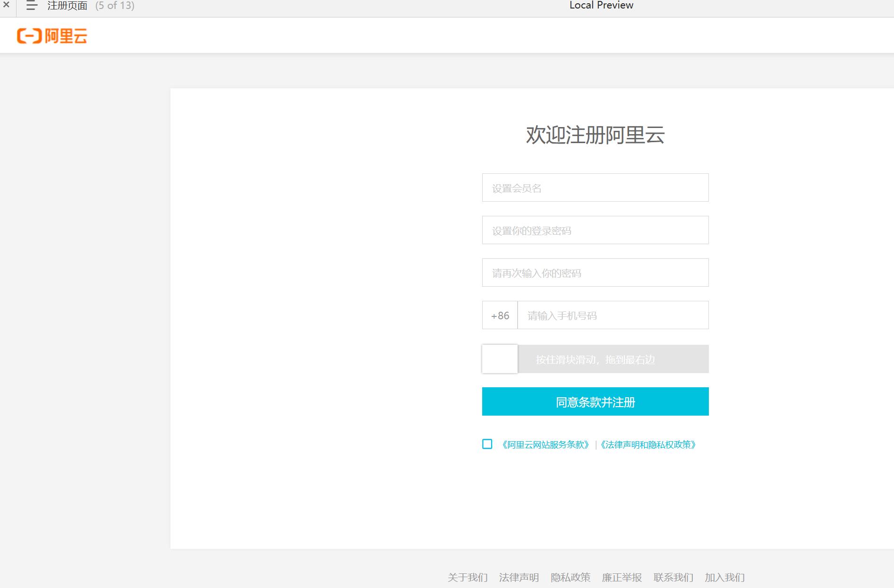Screen dimensions: 894x588
Task: Focus the confirm password field
Action: click(x=595, y=273)
